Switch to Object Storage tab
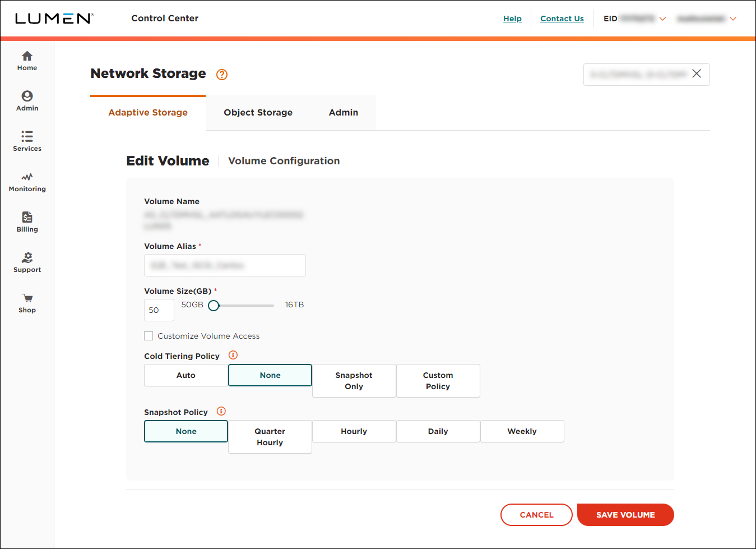The height and width of the screenshot is (549, 756). click(258, 112)
